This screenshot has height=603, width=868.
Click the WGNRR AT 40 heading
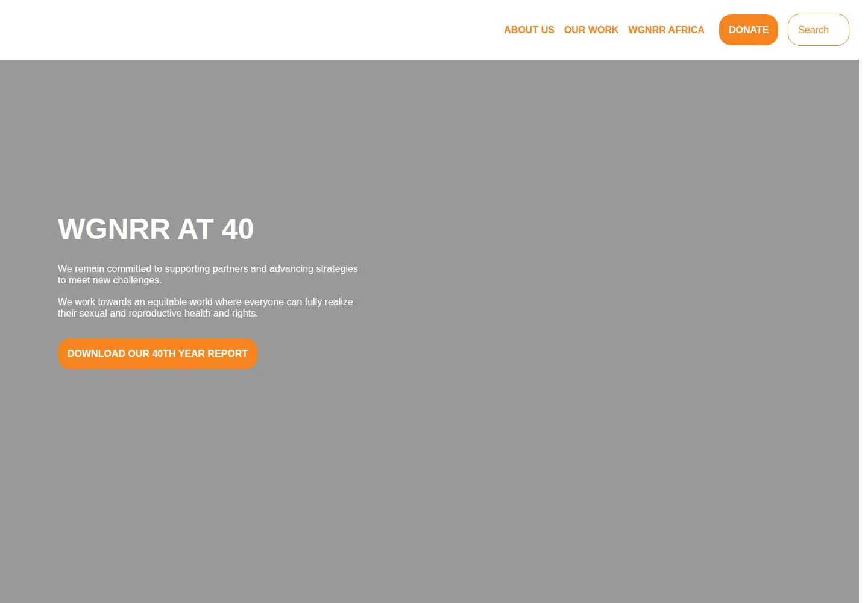pos(156,229)
